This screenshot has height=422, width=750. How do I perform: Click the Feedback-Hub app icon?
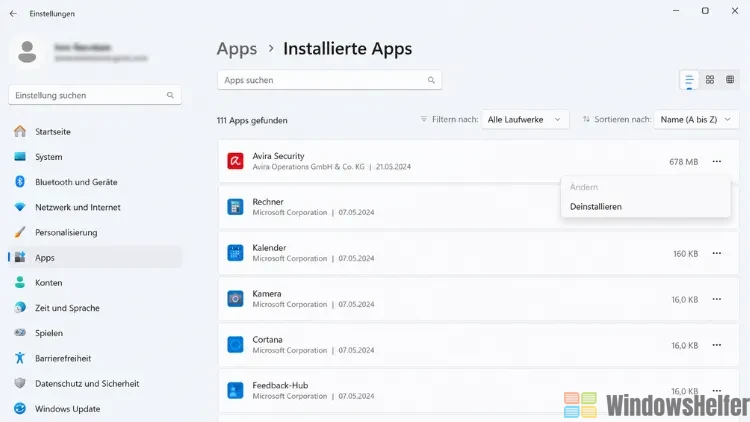point(235,391)
